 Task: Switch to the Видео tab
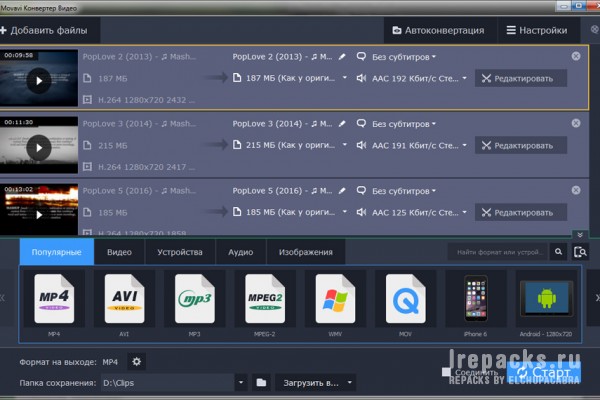pyautogui.click(x=119, y=252)
